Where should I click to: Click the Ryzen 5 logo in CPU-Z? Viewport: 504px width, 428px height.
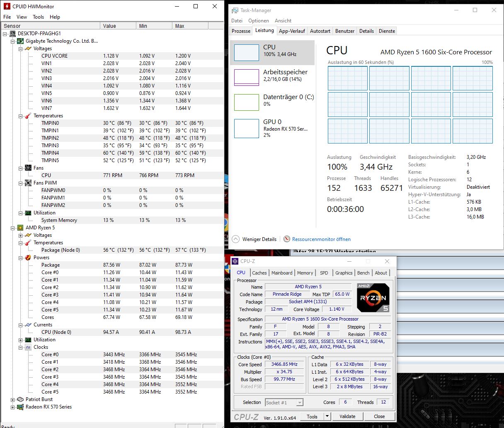click(x=372, y=297)
